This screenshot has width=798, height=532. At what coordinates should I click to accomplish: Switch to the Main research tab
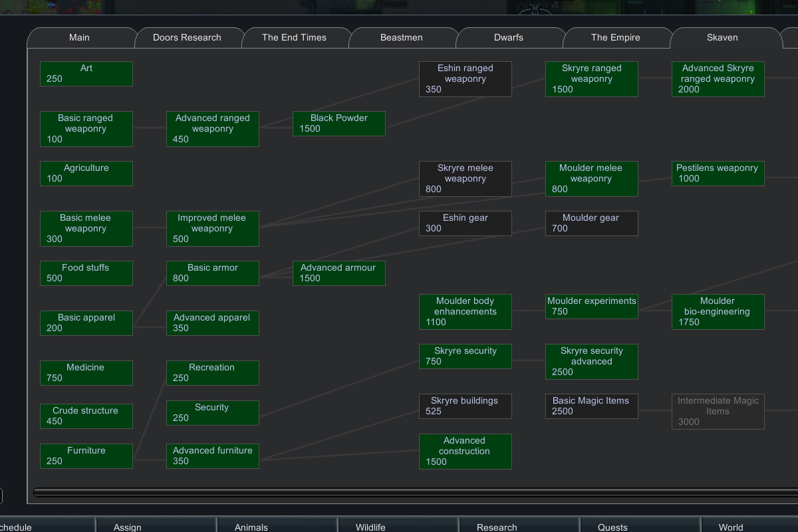pyautogui.click(x=80, y=38)
